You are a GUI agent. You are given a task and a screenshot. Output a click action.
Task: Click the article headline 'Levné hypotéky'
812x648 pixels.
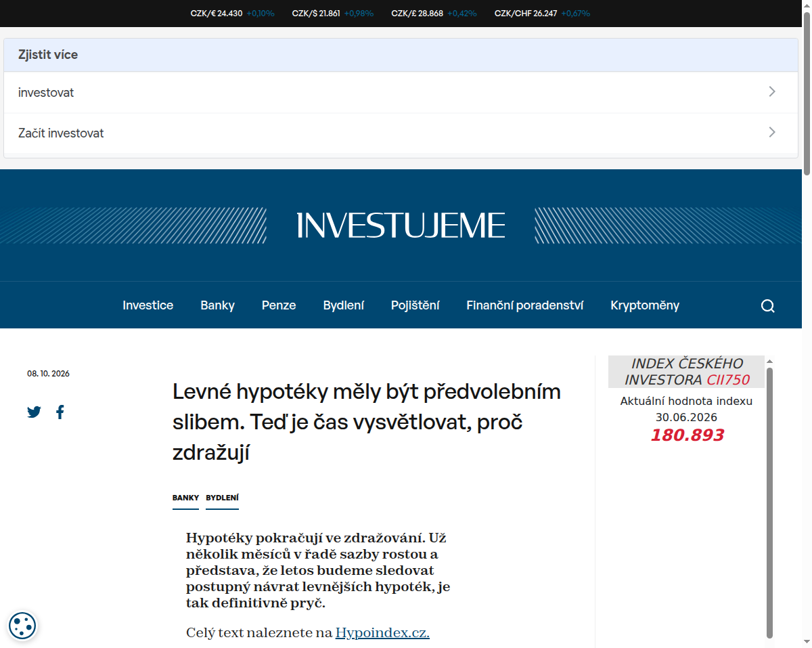pos(367,422)
